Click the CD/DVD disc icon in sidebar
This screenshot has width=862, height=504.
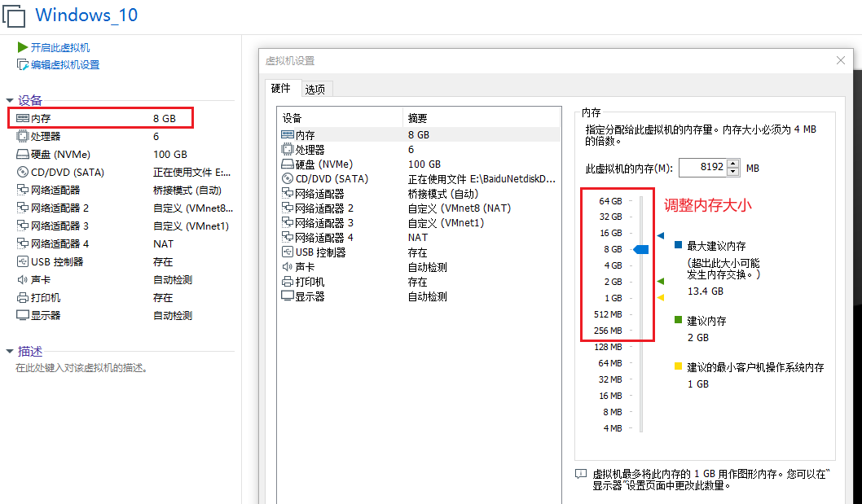23,172
